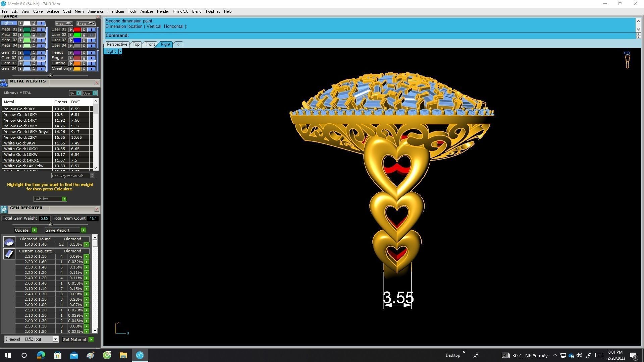Click the lock icon for Gem 01 layer

point(34,53)
